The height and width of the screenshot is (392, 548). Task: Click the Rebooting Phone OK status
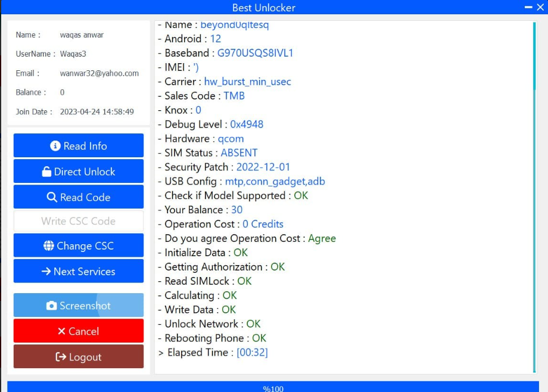(x=259, y=338)
